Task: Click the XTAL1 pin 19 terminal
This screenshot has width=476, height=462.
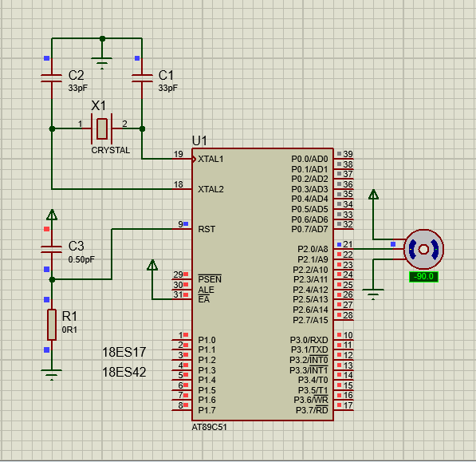Action: tap(182, 159)
